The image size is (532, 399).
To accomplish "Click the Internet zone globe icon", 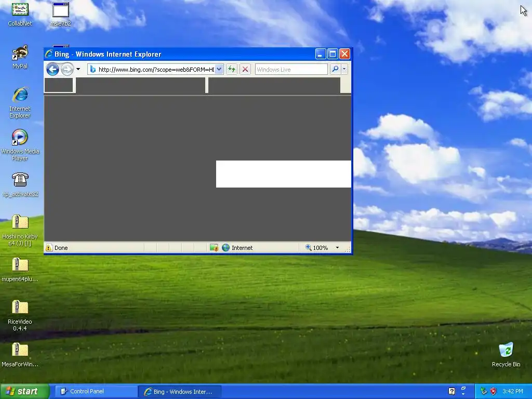I will pyautogui.click(x=225, y=248).
